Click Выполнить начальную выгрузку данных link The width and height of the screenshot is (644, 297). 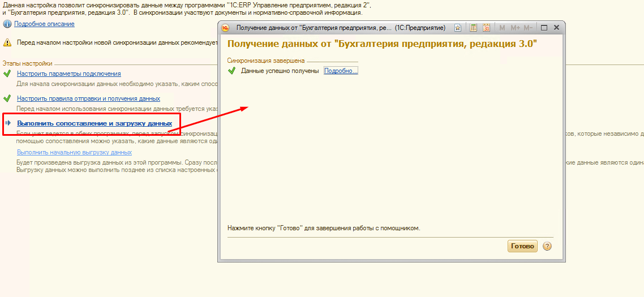[74, 152]
